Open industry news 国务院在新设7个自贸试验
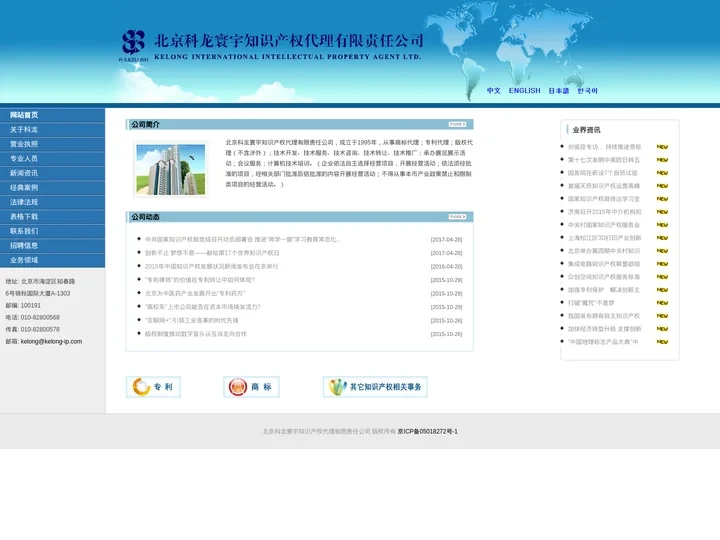The width and height of the screenshot is (720, 540). pos(602,173)
